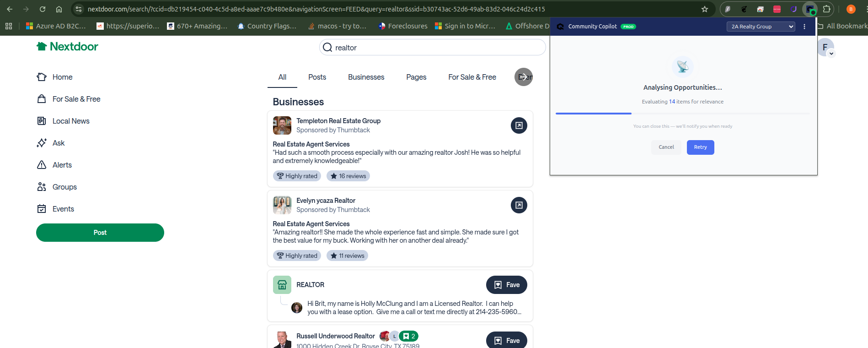This screenshot has width=868, height=348.
Task: Click the 16 reviews badge
Action: point(348,176)
